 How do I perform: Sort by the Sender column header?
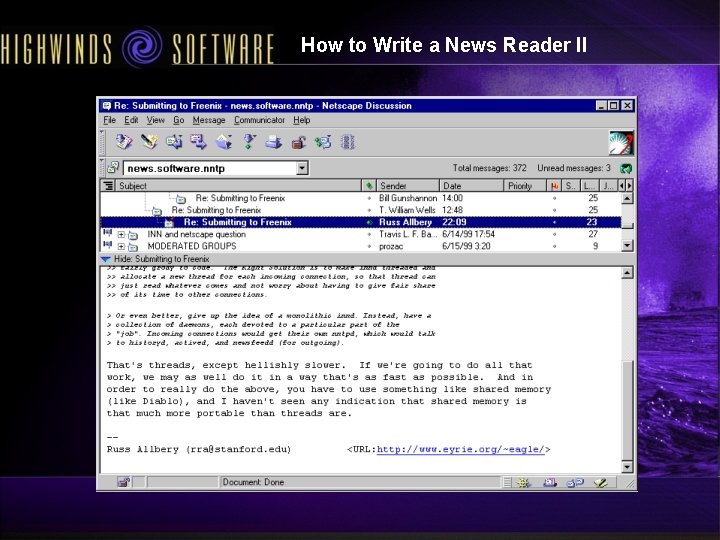[x=408, y=186]
